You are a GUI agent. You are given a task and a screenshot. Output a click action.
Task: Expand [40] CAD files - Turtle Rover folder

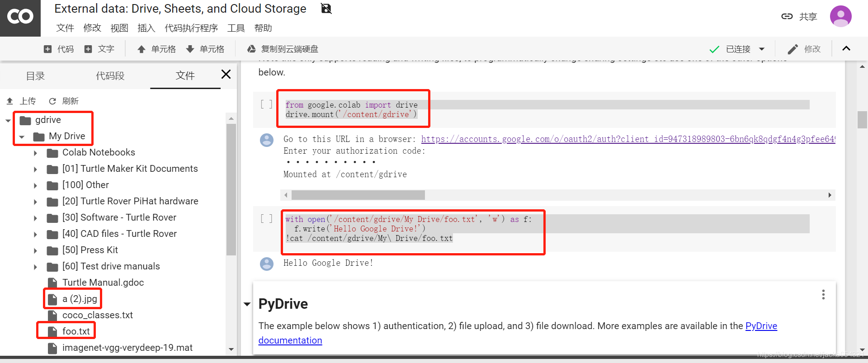[x=35, y=234]
